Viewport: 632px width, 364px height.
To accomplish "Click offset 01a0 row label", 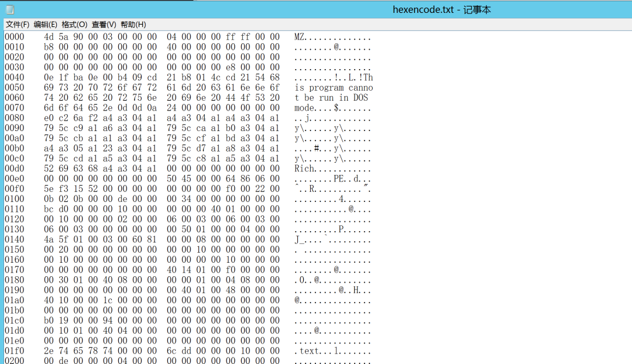I will [15, 300].
